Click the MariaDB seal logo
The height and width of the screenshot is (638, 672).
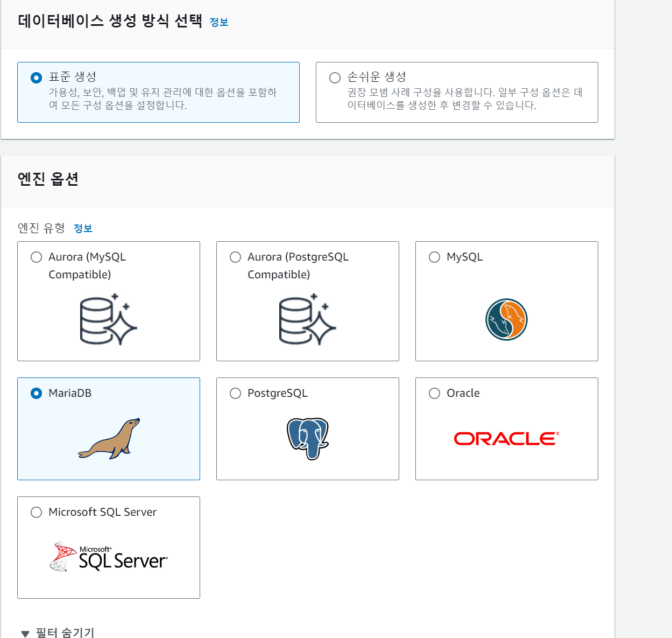pos(109,438)
